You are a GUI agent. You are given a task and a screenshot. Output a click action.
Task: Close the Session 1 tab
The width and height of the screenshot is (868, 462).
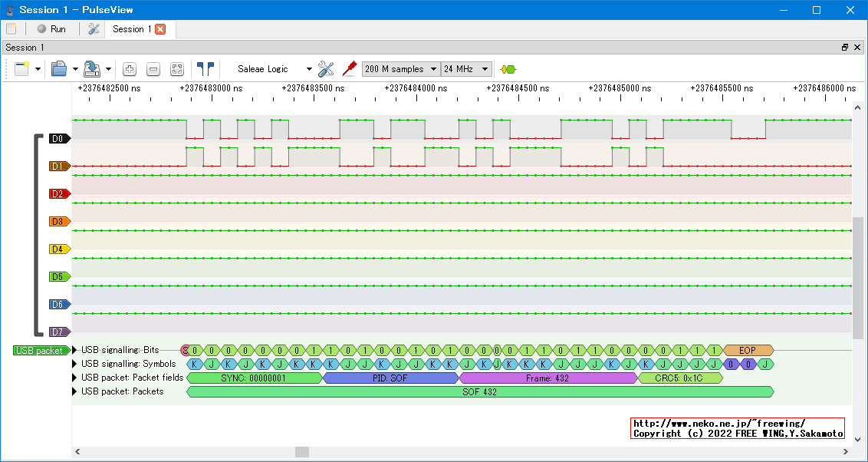coord(160,29)
